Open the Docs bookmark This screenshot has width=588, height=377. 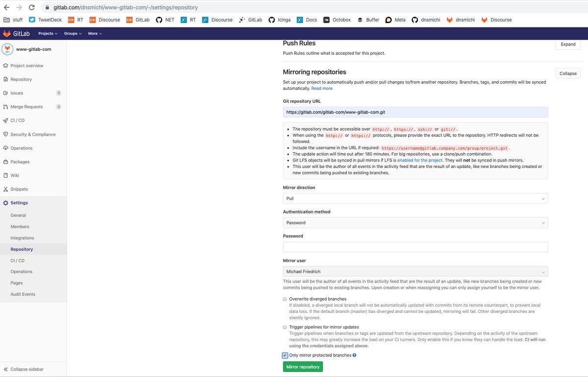[x=307, y=20]
